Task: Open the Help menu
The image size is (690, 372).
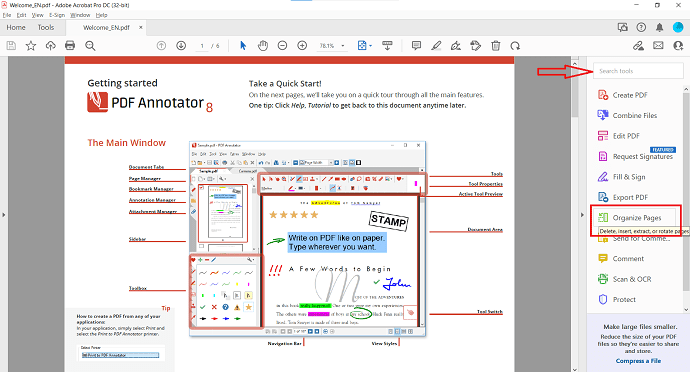Action: tap(102, 15)
